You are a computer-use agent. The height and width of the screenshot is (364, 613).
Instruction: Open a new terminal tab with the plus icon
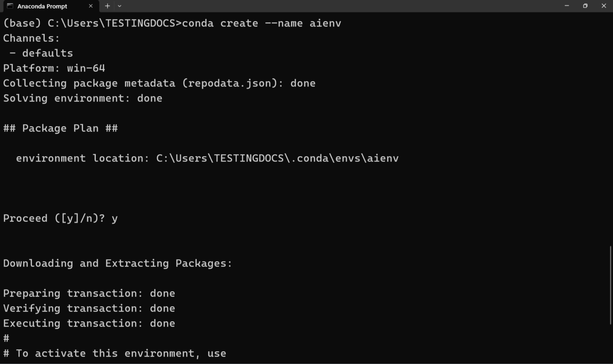point(107,6)
